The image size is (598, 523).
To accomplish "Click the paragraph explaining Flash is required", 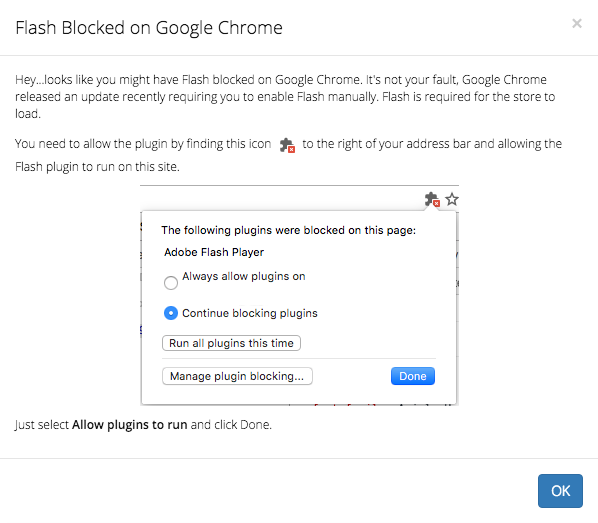I will [285, 97].
